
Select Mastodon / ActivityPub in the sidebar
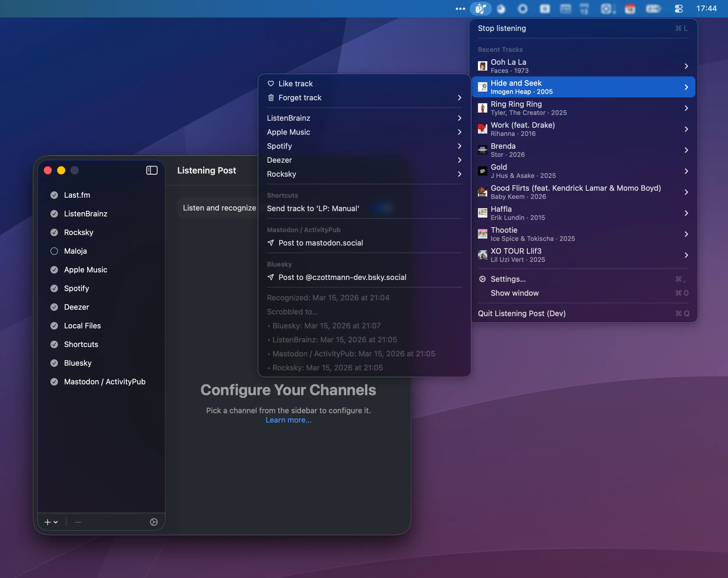click(104, 381)
